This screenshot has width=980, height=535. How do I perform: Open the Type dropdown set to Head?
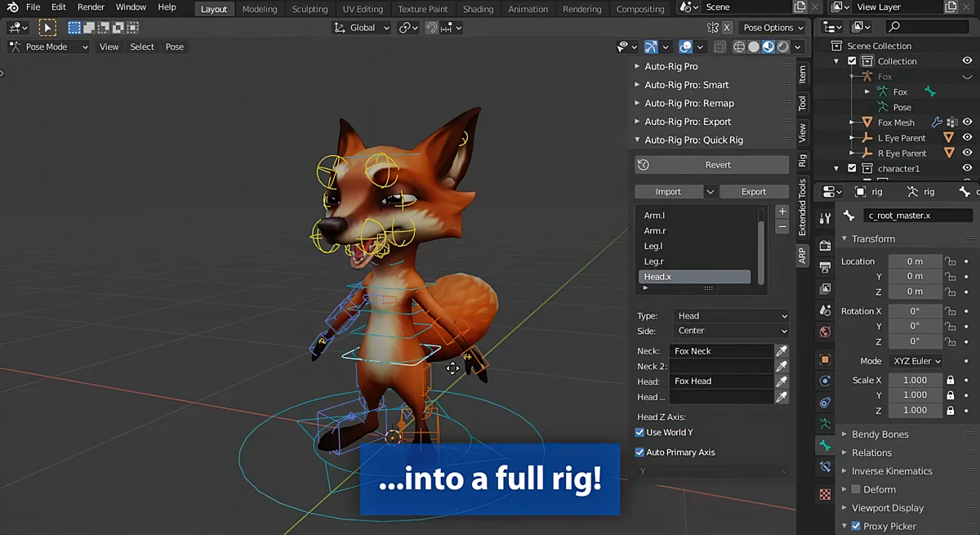point(732,316)
